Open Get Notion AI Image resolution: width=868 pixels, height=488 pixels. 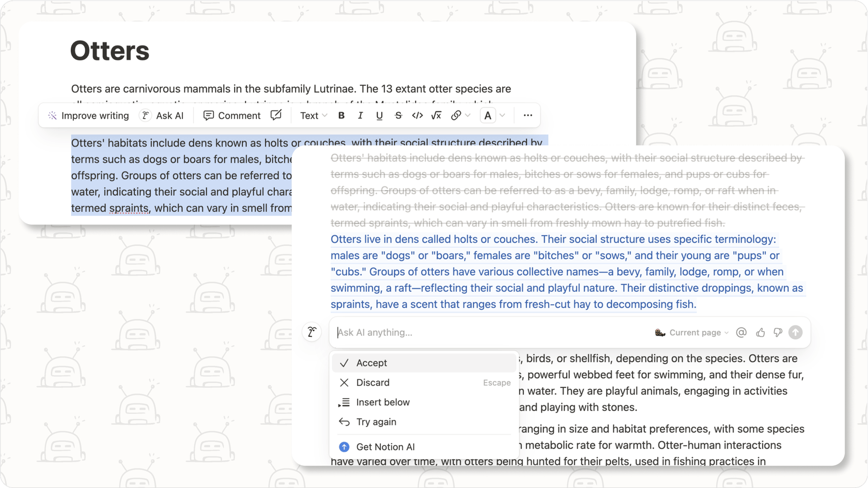(386, 446)
